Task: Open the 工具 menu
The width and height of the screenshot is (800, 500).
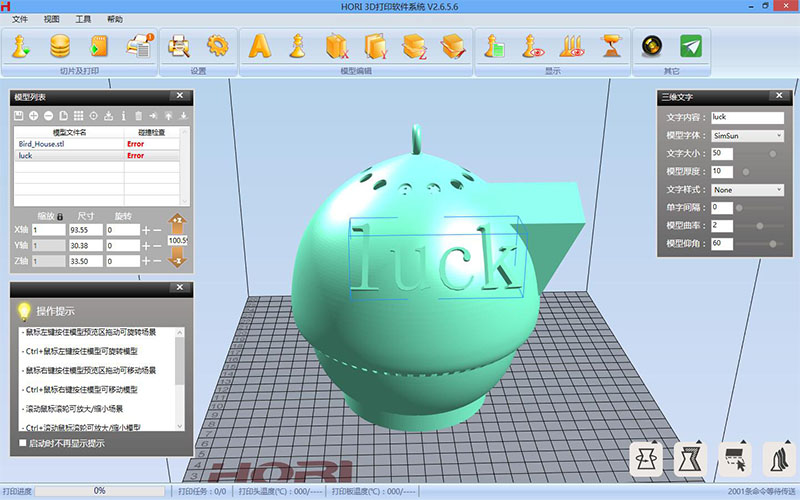Action: 83,19
